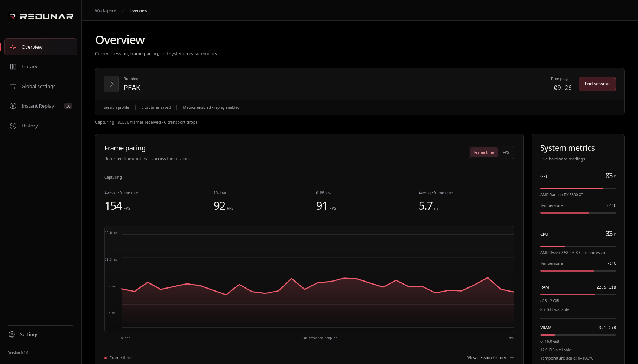Image resolution: width=638 pixels, height=364 pixels.
Task: Click CPU temperature bar at 71°C
Action: [578, 271]
